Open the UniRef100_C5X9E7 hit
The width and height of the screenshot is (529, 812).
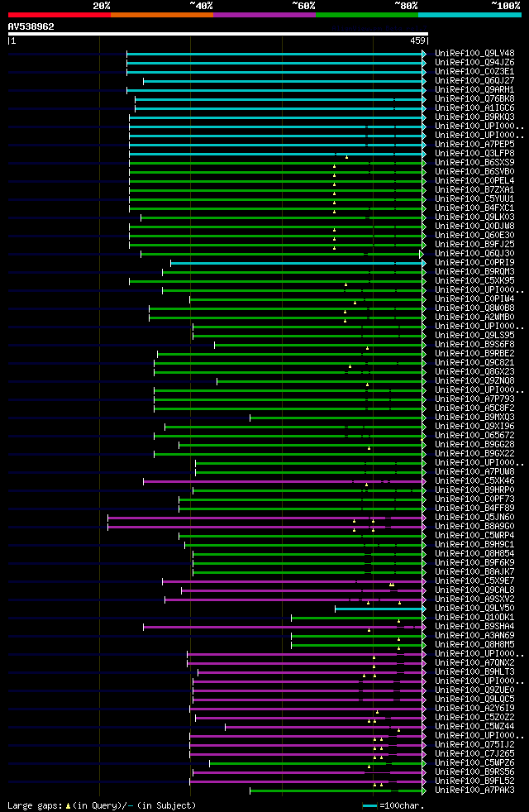[x=474, y=581]
